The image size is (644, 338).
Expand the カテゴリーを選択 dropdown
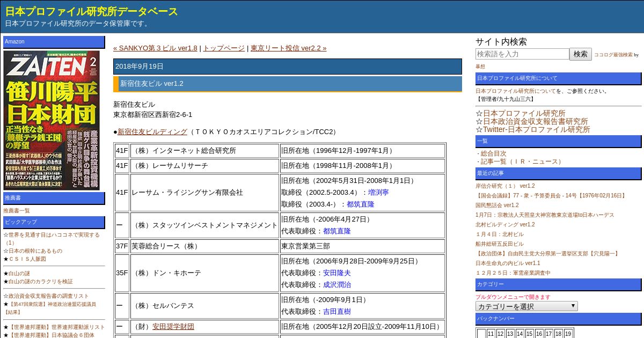point(526,306)
